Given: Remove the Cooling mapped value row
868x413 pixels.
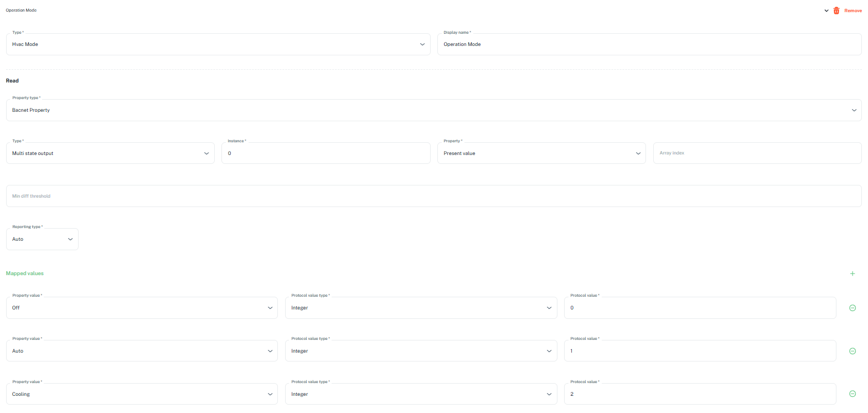Looking at the screenshot, I should pyautogui.click(x=852, y=394).
